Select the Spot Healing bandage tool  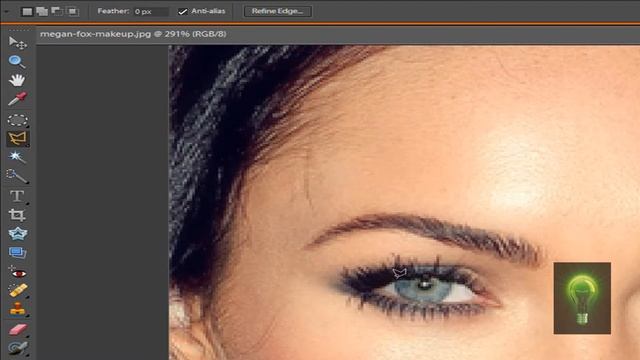coord(18,291)
